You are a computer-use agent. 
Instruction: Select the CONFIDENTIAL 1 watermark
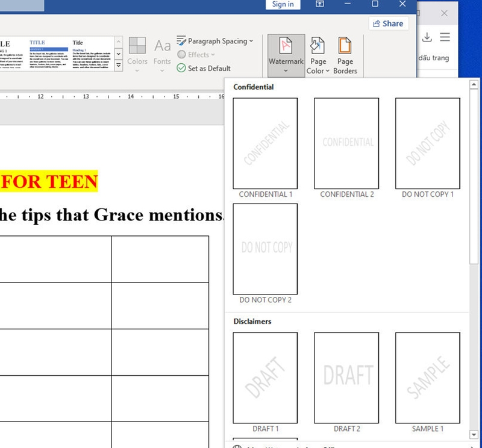point(265,143)
